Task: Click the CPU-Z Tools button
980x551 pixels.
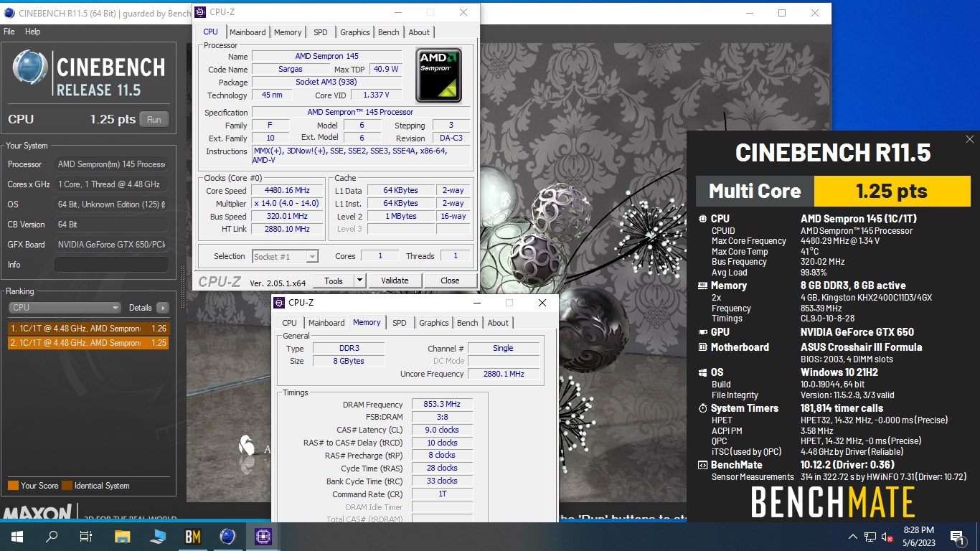Action: pyautogui.click(x=334, y=281)
